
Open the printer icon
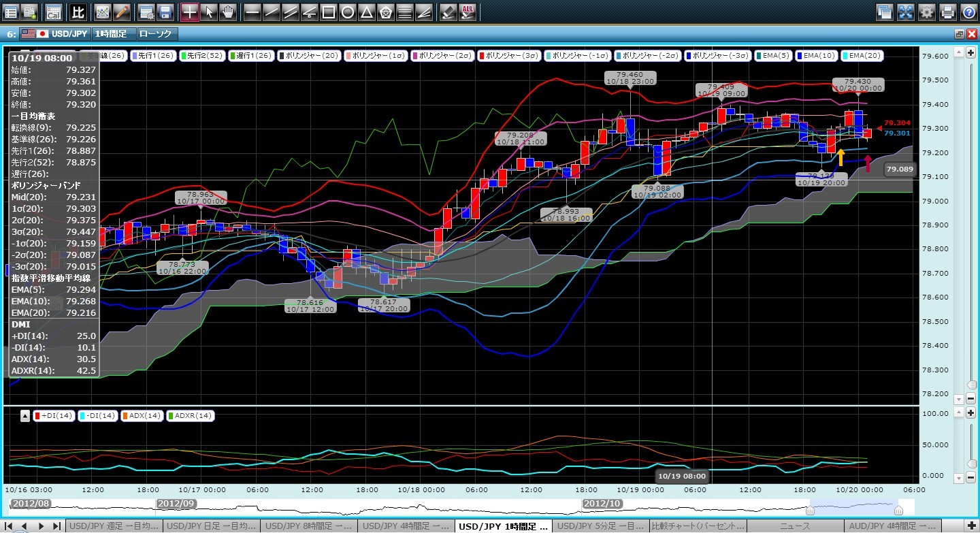tap(947, 12)
